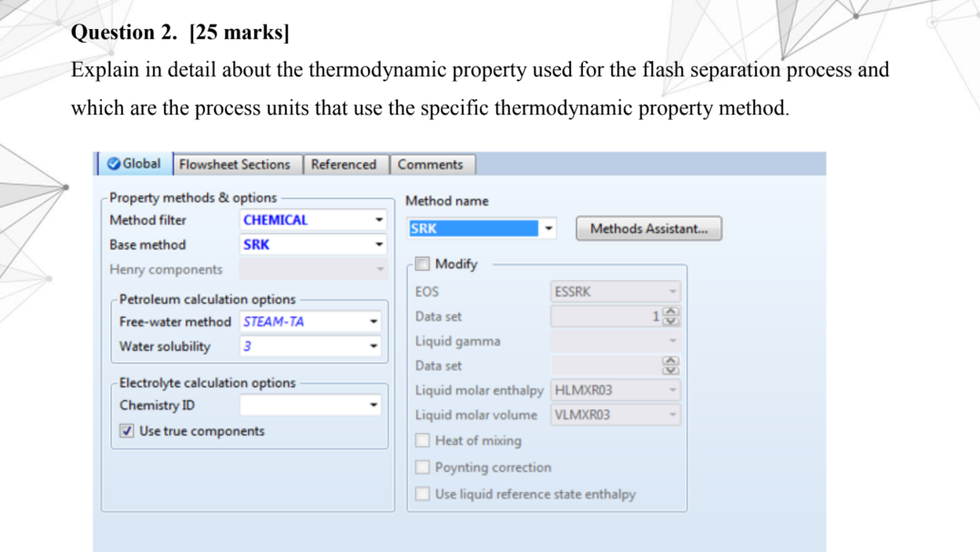
Task: Click the Liquid gamma Data set field
Action: [x=607, y=365]
